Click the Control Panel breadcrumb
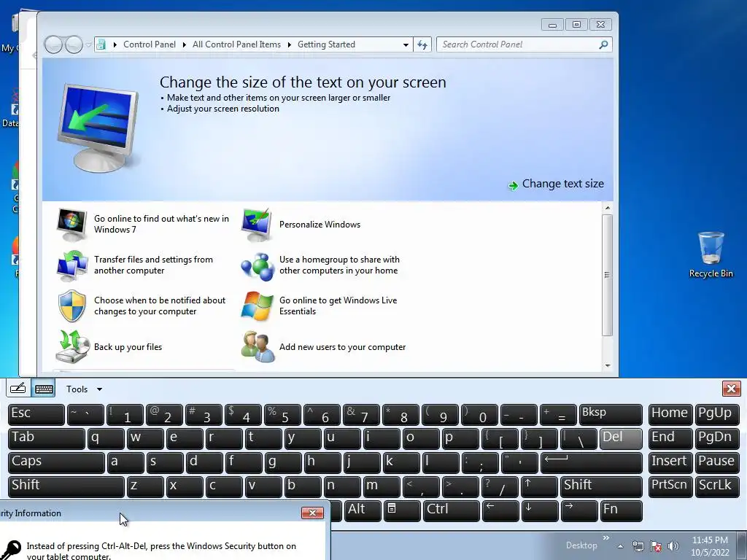 coord(150,44)
